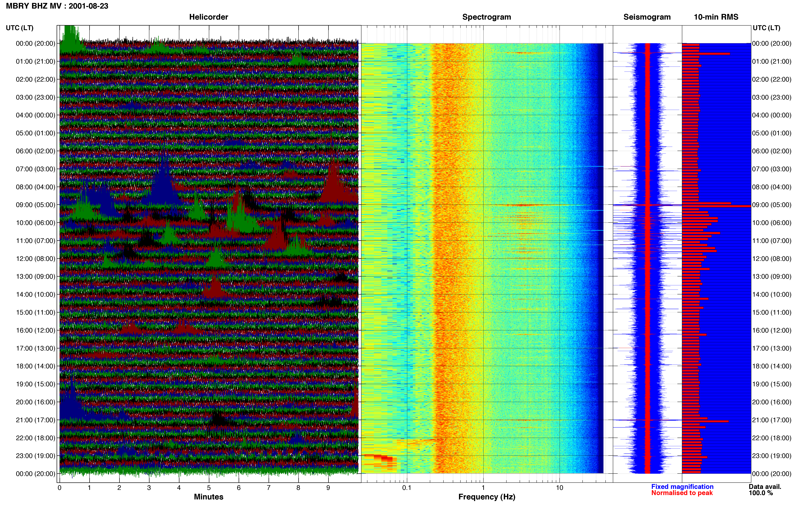Click left-axis time label 03:00 (23:00)
Screen dimensions: 812x508
coord(36,97)
